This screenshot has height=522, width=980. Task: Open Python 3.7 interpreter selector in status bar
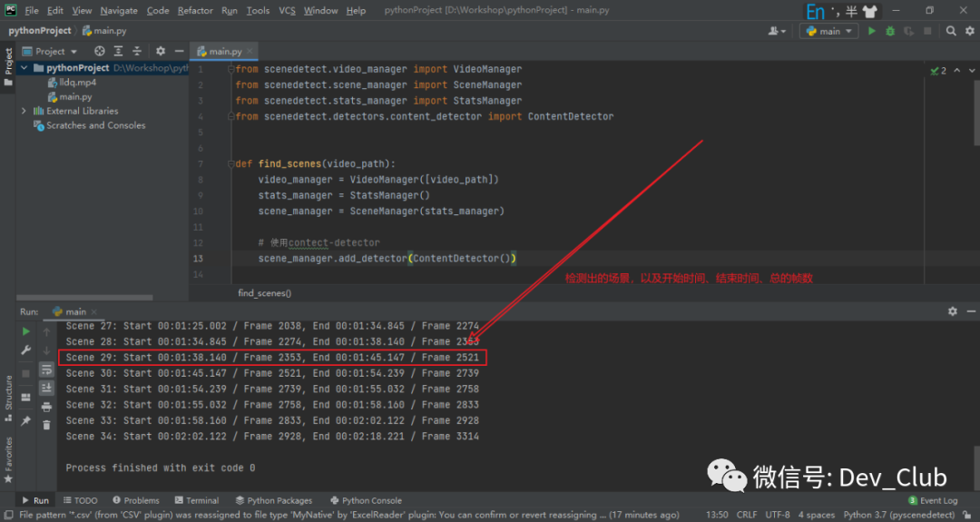(x=899, y=515)
